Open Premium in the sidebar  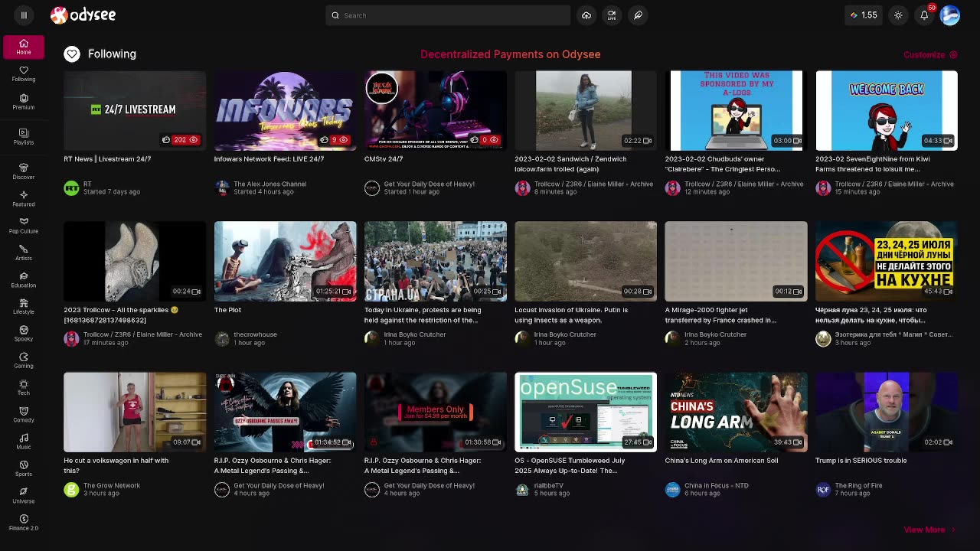(24, 102)
